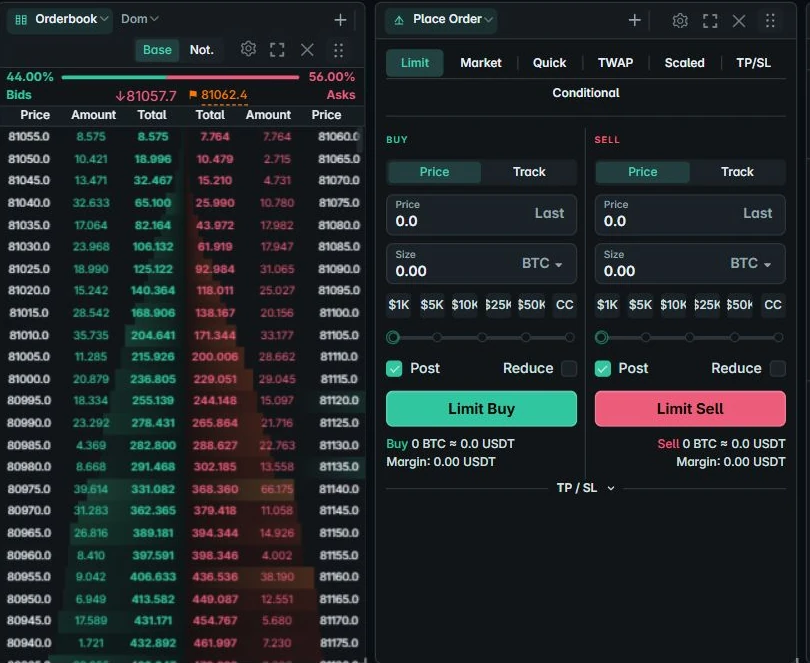
Task: Click the Place Order drag handle icon
Action: click(770, 21)
